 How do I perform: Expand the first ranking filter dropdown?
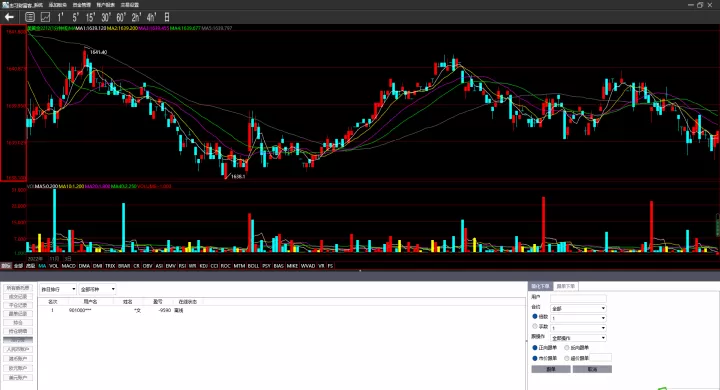pyautogui.click(x=58, y=289)
